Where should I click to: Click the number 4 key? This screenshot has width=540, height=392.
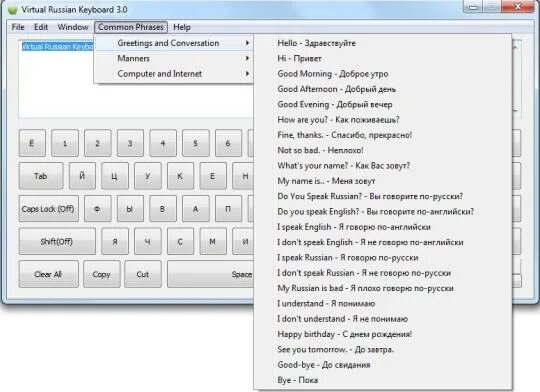pos(163,143)
